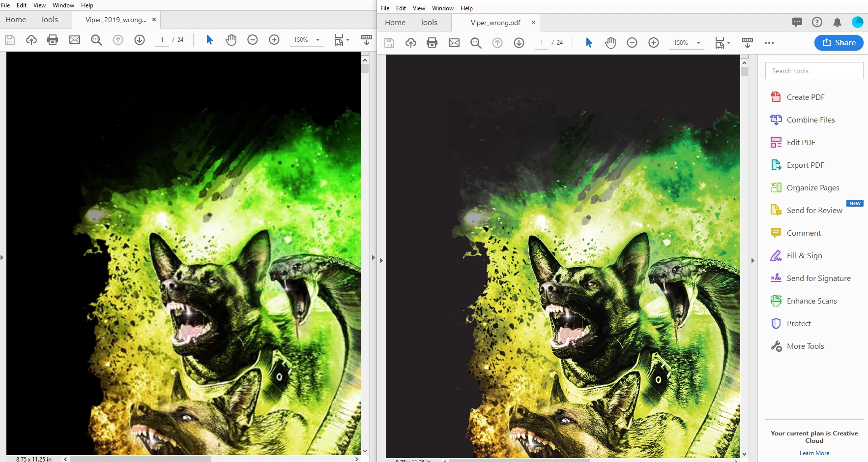
Task: Close the Viper_2019_wrong tab
Action: click(x=154, y=19)
